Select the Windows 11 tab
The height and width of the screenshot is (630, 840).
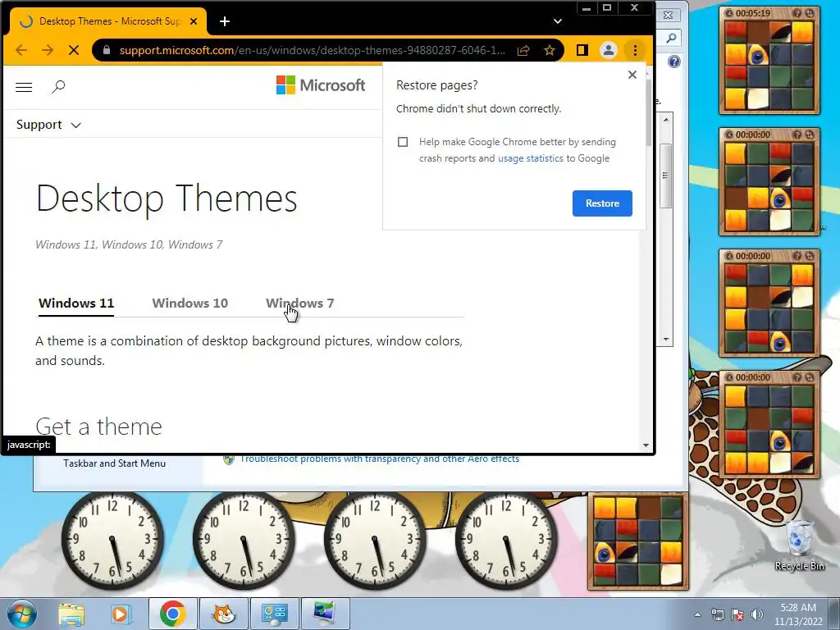click(x=76, y=304)
